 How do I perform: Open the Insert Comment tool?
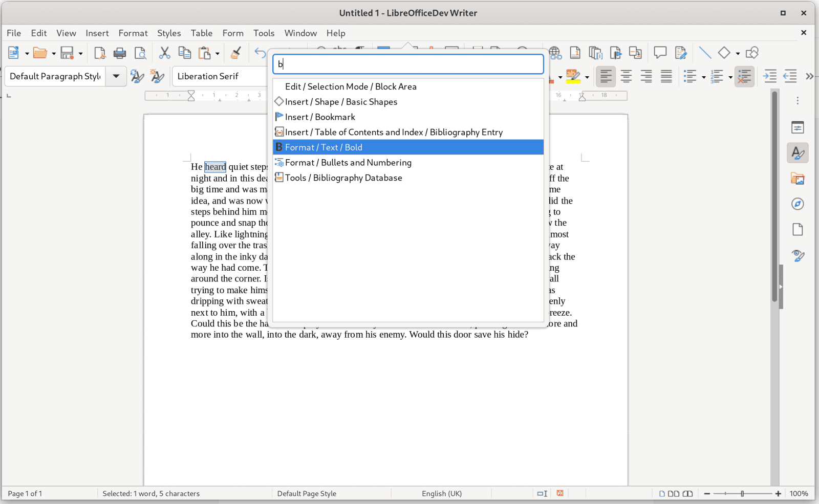[x=660, y=52]
